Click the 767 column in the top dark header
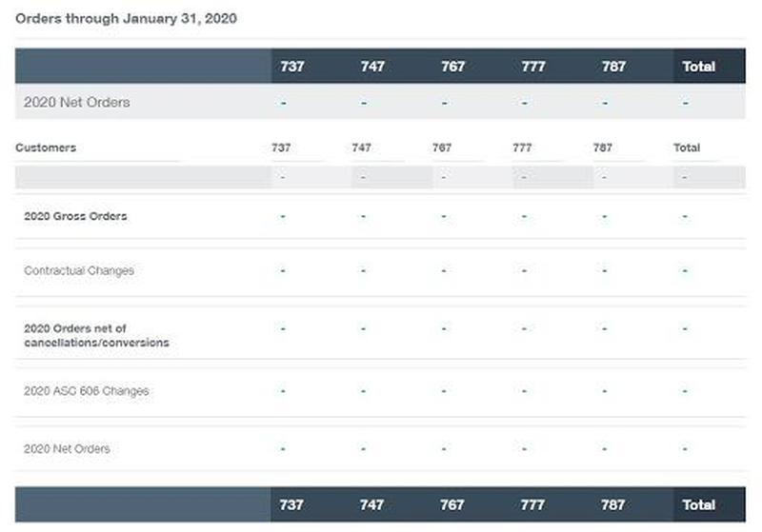The image size is (762, 532). coord(452,67)
